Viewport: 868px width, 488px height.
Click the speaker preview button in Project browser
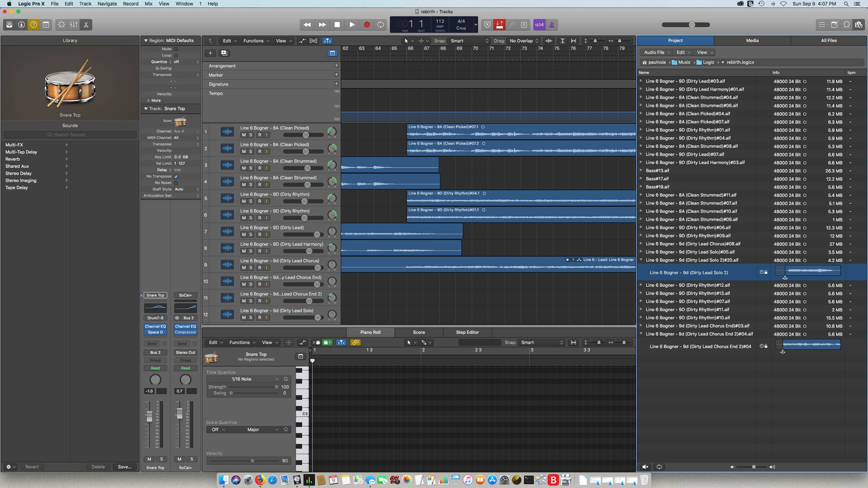645,467
